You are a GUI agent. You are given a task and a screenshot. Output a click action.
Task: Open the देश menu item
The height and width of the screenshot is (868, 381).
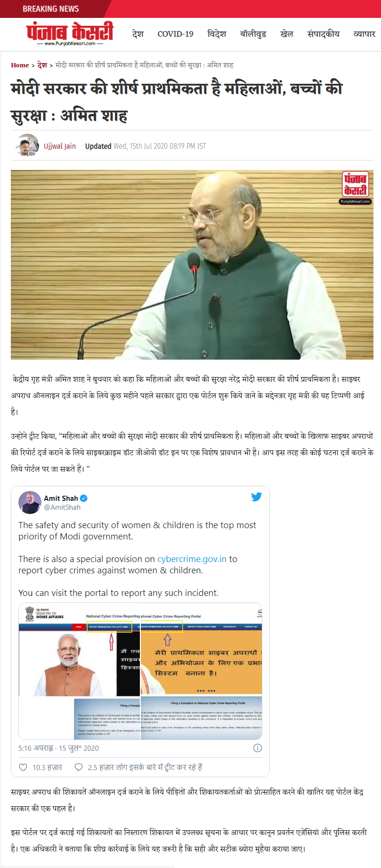point(138,34)
